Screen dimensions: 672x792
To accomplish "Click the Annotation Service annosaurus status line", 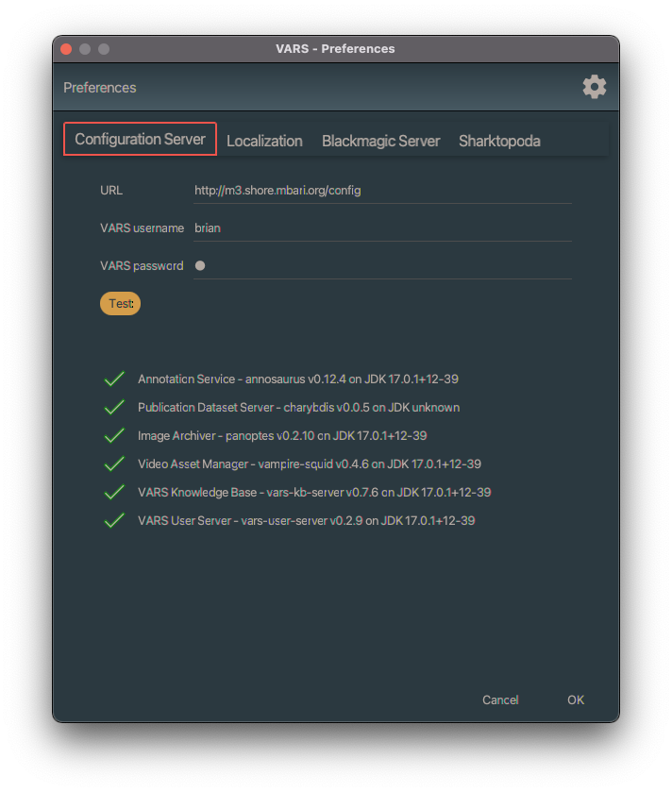I will (x=297, y=379).
